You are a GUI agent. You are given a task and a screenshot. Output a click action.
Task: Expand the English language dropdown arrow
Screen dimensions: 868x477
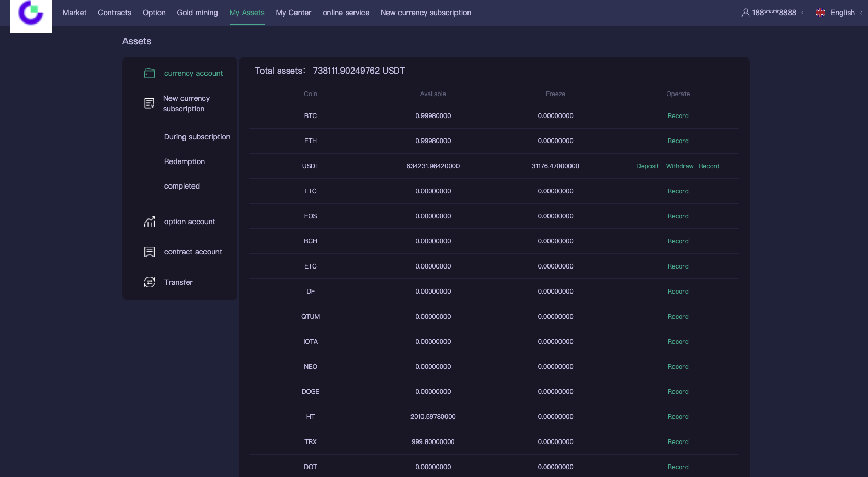click(x=861, y=13)
